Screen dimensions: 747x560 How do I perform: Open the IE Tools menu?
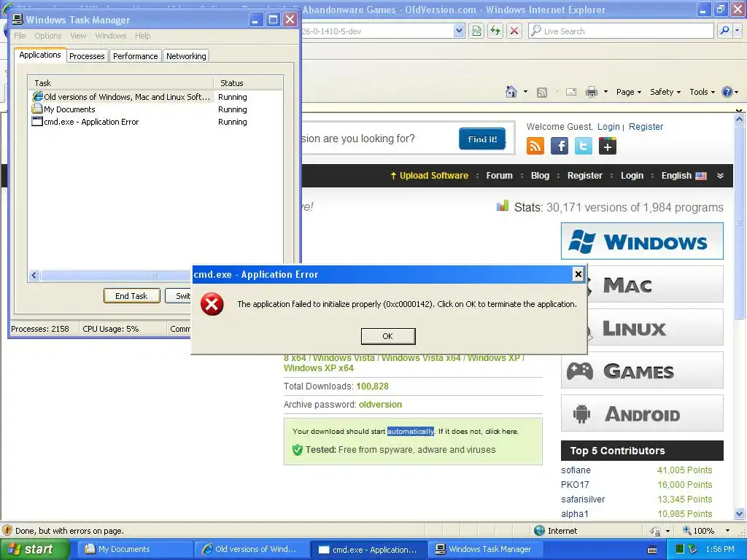coord(702,92)
